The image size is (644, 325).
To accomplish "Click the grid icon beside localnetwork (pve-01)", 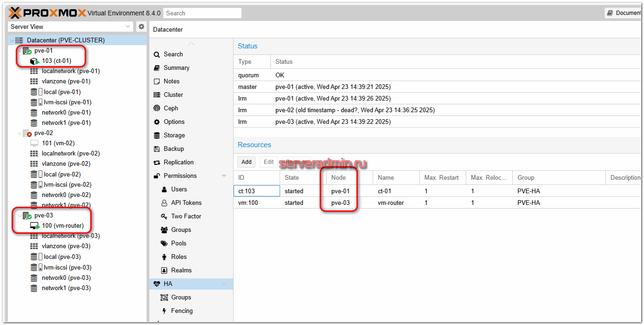I will pyautogui.click(x=34, y=71).
